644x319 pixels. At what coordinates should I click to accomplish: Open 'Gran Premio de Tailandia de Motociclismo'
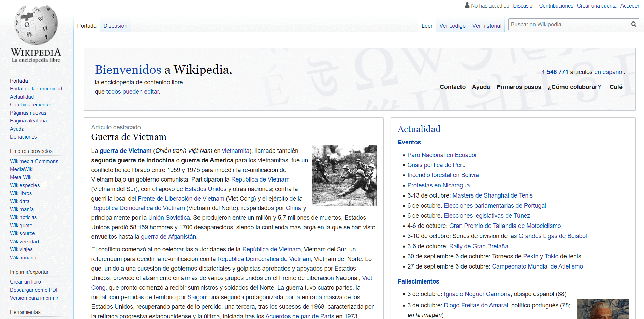(x=505, y=226)
